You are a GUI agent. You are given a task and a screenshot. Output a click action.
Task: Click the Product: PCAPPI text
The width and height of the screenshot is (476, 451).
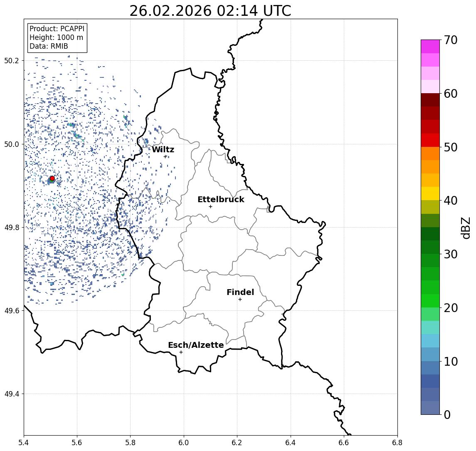click(x=57, y=29)
